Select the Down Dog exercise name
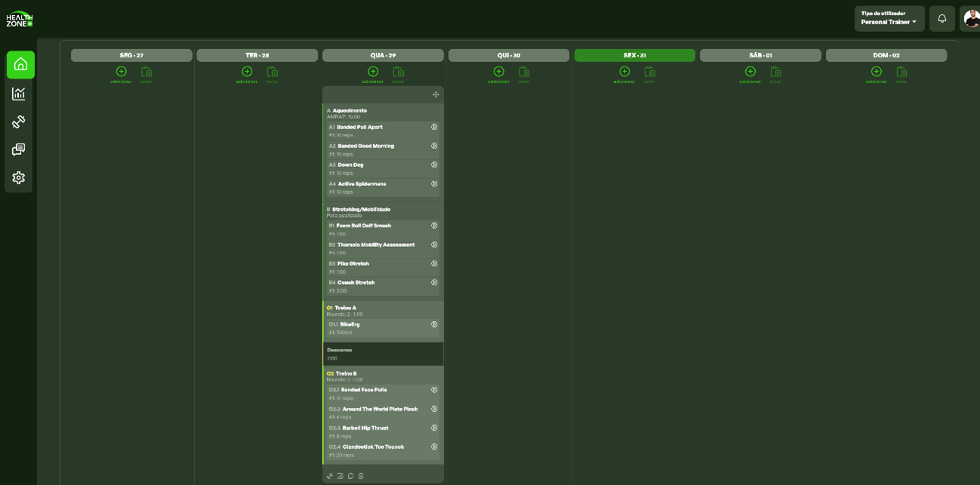Image resolution: width=980 pixels, height=485 pixels. point(350,165)
